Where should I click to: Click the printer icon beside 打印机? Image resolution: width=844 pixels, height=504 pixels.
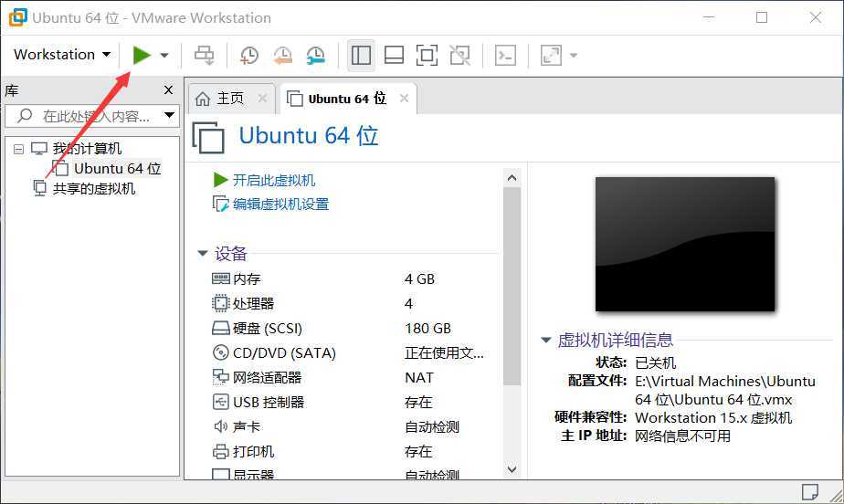click(x=221, y=451)
